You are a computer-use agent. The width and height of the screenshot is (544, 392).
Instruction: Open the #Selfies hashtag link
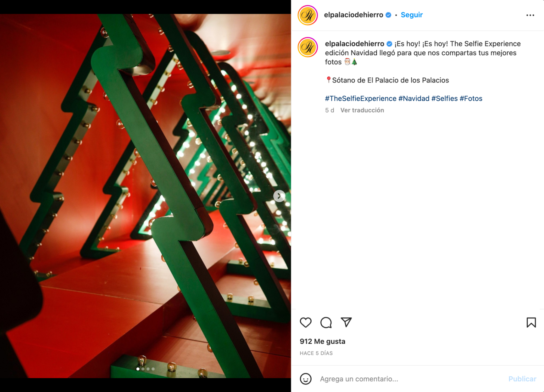coord(444,99)
